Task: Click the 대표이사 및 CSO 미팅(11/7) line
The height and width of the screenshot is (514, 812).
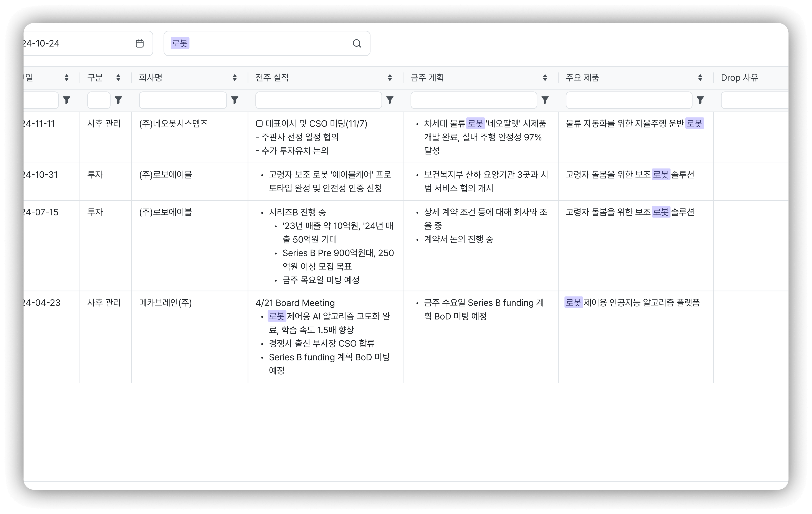Action: 312,123
